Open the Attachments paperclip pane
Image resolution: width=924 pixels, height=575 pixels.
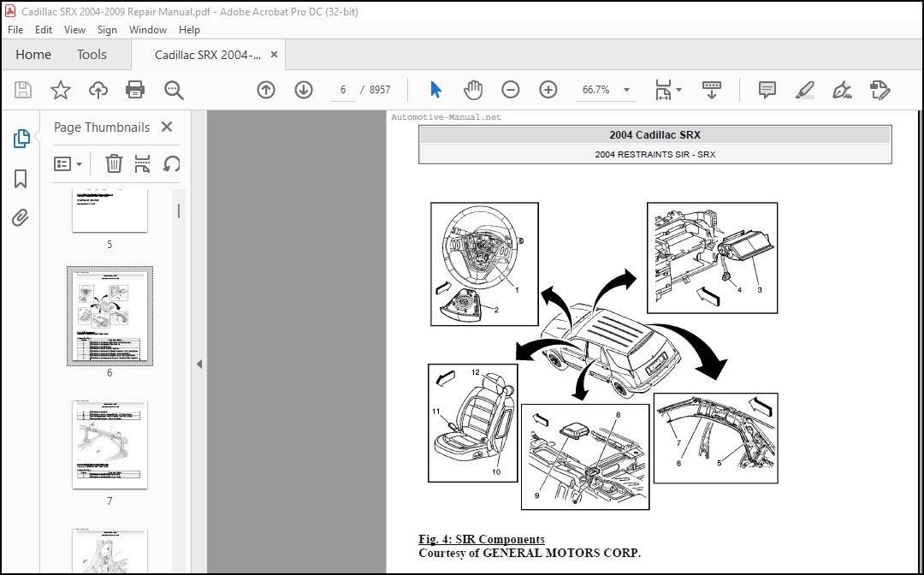coord(21,218)
